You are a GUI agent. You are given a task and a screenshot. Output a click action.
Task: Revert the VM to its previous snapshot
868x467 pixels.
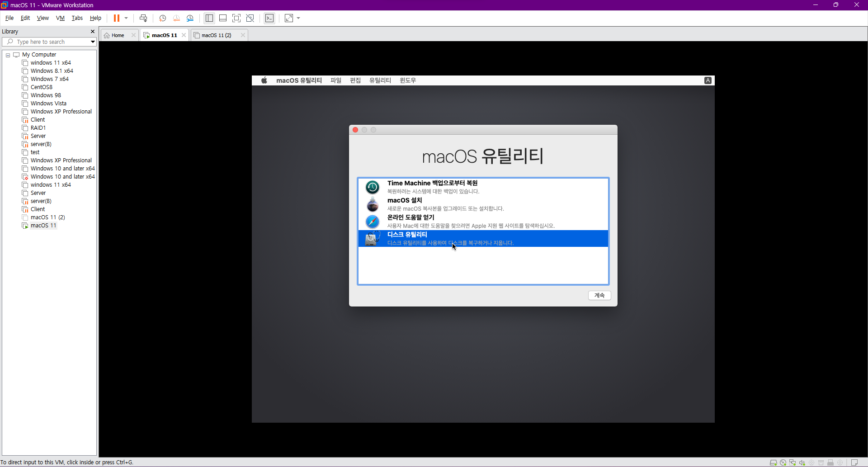point(176,18)
